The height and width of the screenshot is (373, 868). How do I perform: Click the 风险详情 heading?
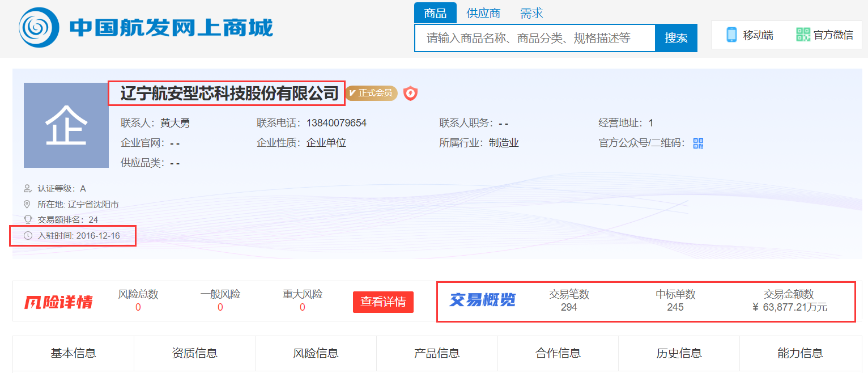58,302
